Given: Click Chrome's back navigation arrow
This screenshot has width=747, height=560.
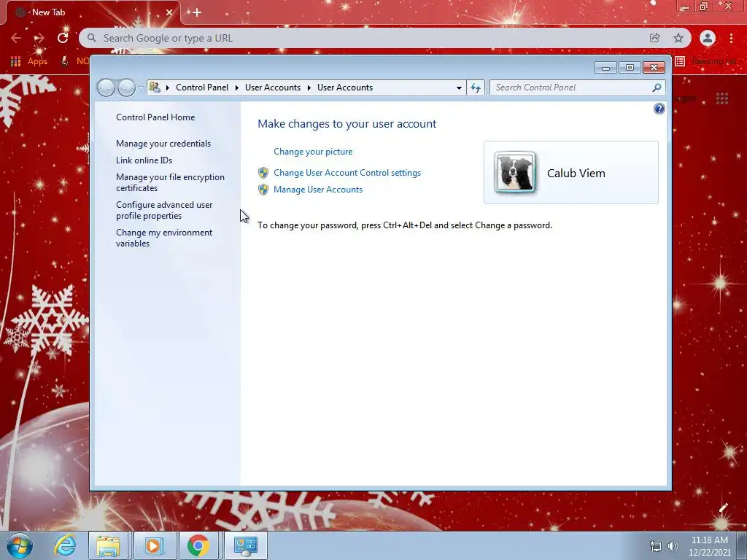Looking at the screenshot, I should click(16, 38).
